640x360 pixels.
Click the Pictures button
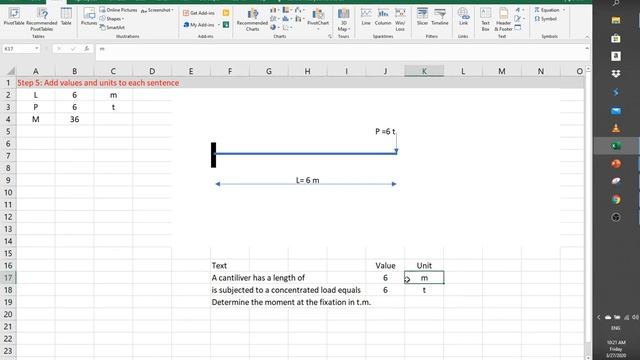89,17
